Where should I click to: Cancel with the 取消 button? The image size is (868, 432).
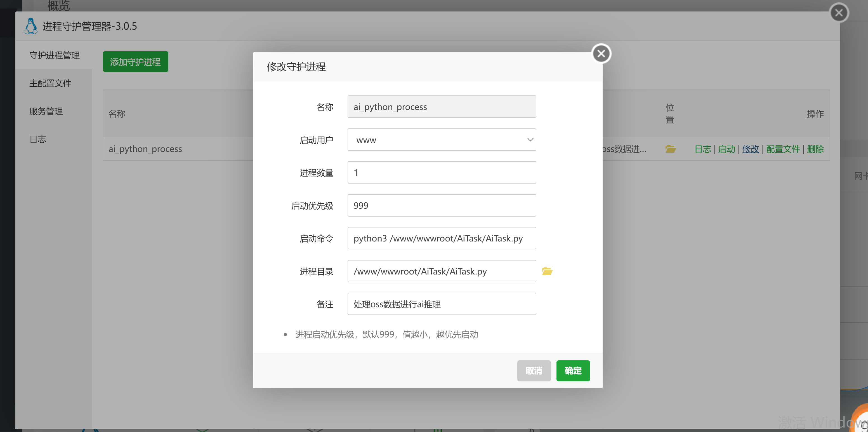[x=534, y=371]
